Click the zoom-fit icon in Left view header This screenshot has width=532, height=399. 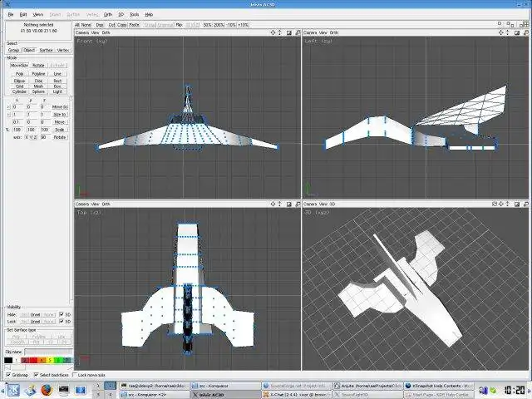coord(526,33)
